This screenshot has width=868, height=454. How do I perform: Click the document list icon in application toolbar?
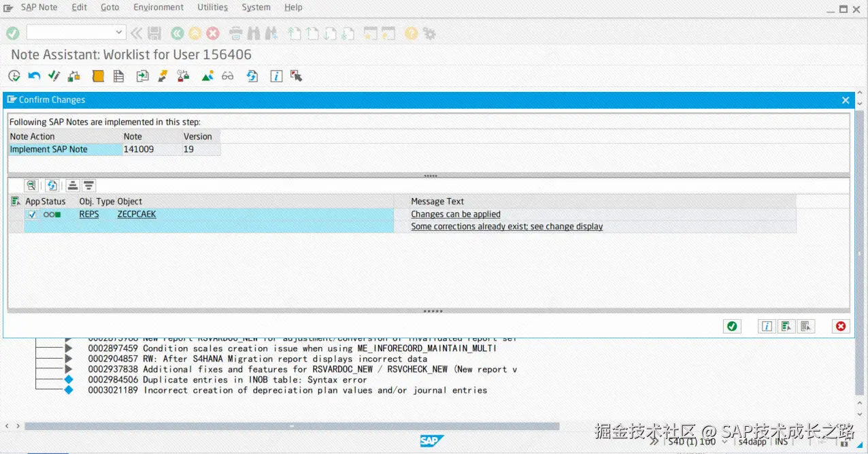click(x=118, y=76)
